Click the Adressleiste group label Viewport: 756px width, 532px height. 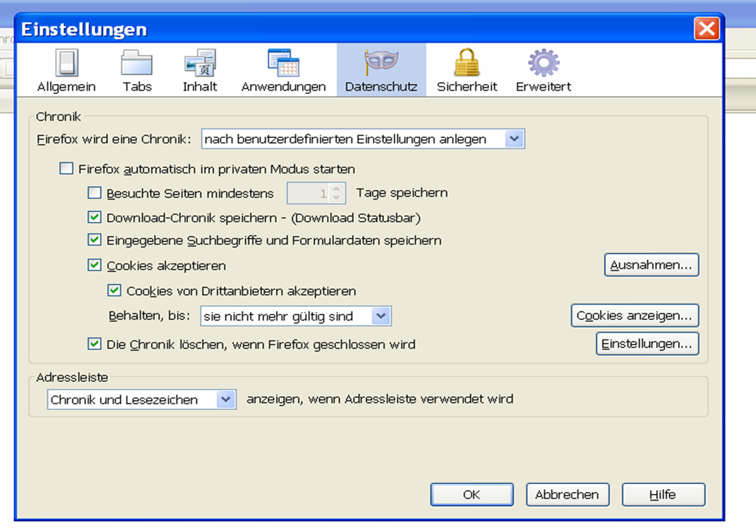(72, 377)
